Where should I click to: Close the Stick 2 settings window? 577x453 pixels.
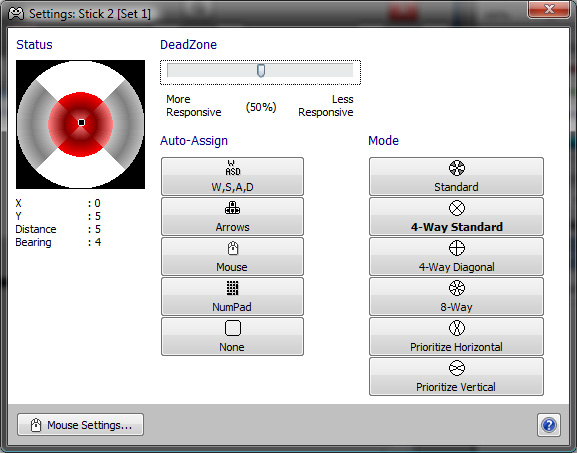pos(549,9)
